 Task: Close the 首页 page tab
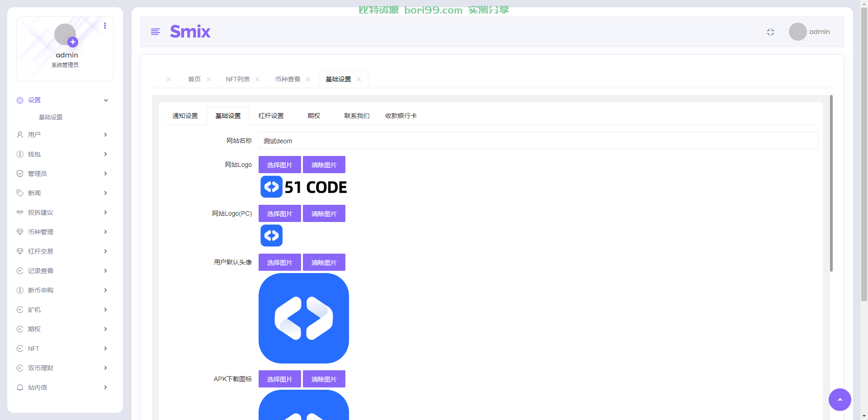click(x=208, y=79)
